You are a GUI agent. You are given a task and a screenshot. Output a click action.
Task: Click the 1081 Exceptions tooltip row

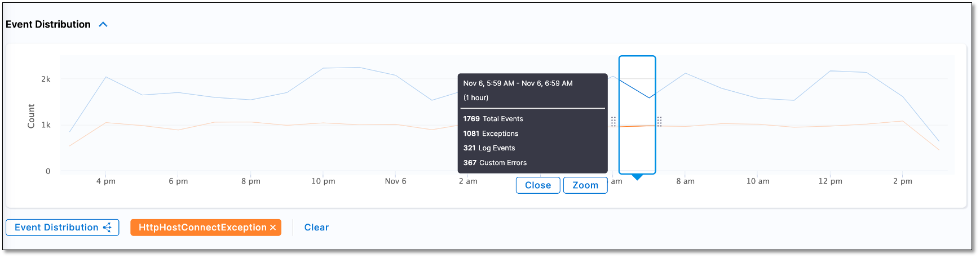491,134
